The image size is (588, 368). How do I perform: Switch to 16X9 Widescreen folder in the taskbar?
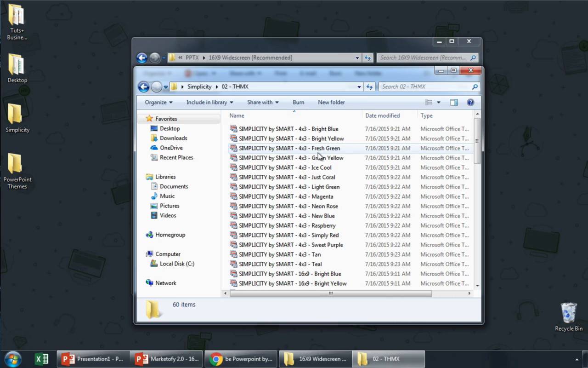pos(315,359)
